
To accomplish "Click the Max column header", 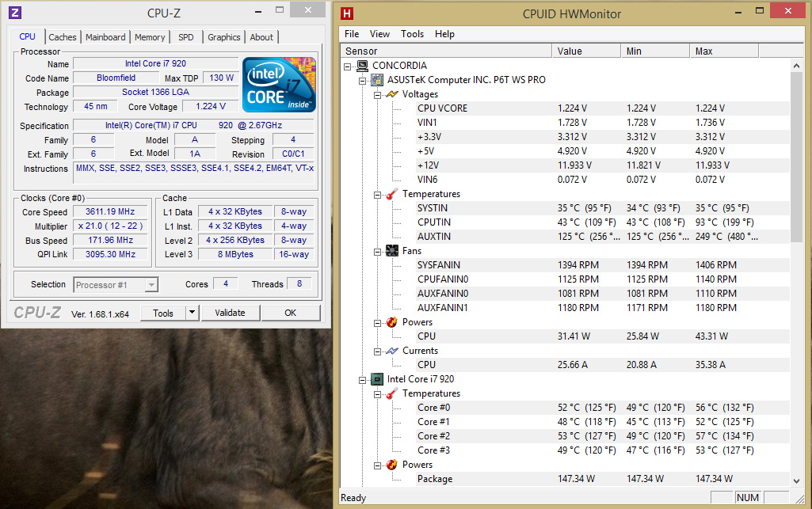I will [724, 51].
